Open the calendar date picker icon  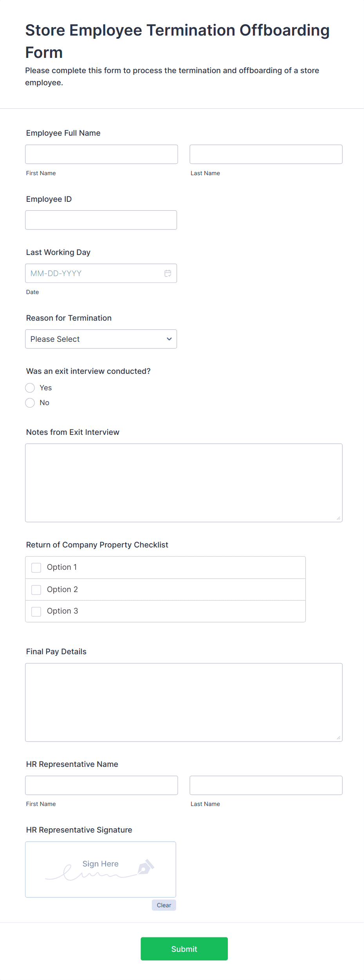coord(168,273)
